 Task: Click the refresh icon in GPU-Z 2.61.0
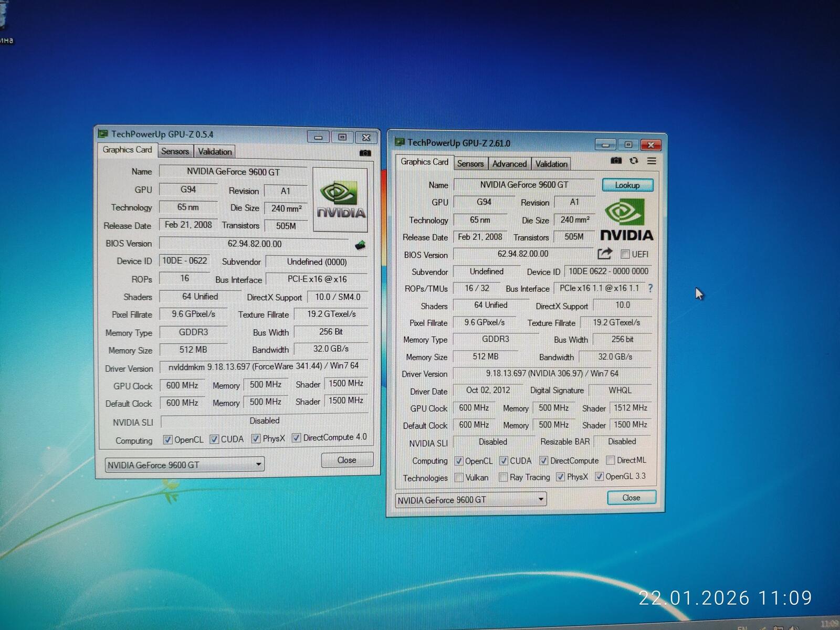[x=634, y=161]
